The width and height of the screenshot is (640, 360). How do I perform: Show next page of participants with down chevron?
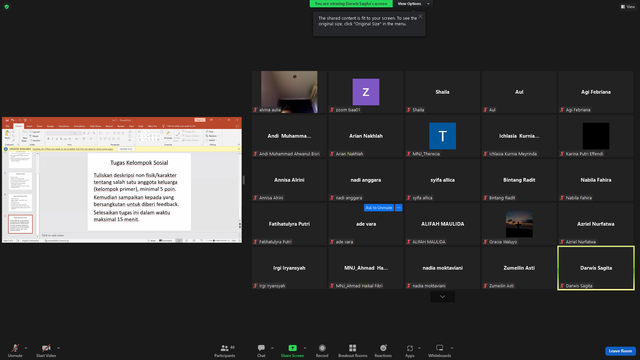(442, 297)
